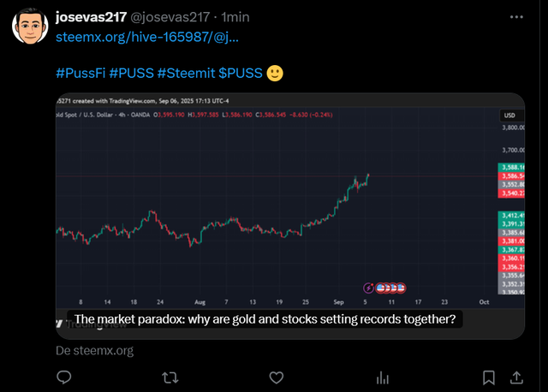View tweet analytics bar chart icon
Image resolution: width=548 pixels, height=392 pixels.
[x=383, y=377]
